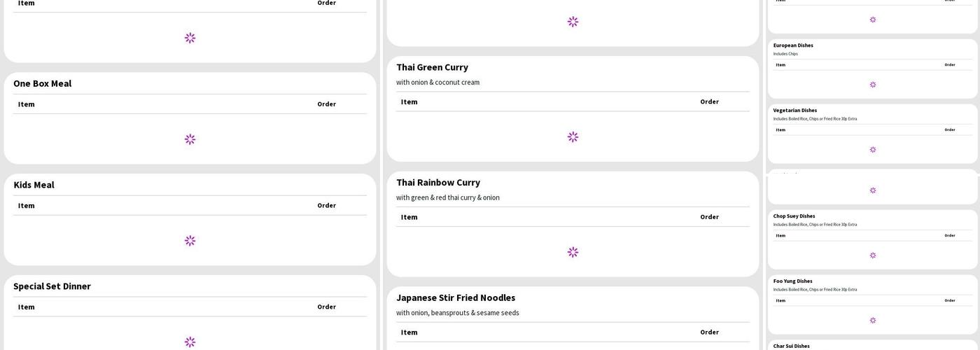Click the spinner in European Dishes card
980x350 pixels.
(x=872, y=85)
